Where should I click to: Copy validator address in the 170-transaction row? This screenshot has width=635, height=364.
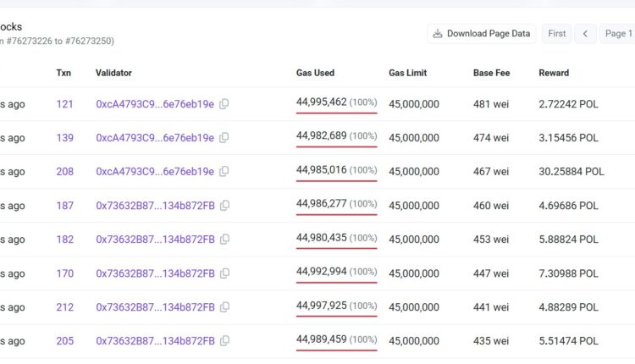point(225,273)
